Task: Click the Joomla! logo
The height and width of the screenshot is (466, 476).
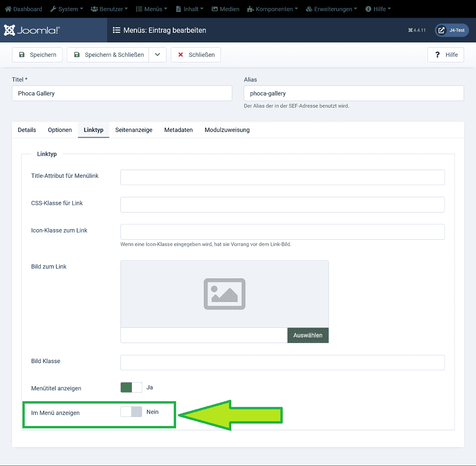Action: [32, 30]
